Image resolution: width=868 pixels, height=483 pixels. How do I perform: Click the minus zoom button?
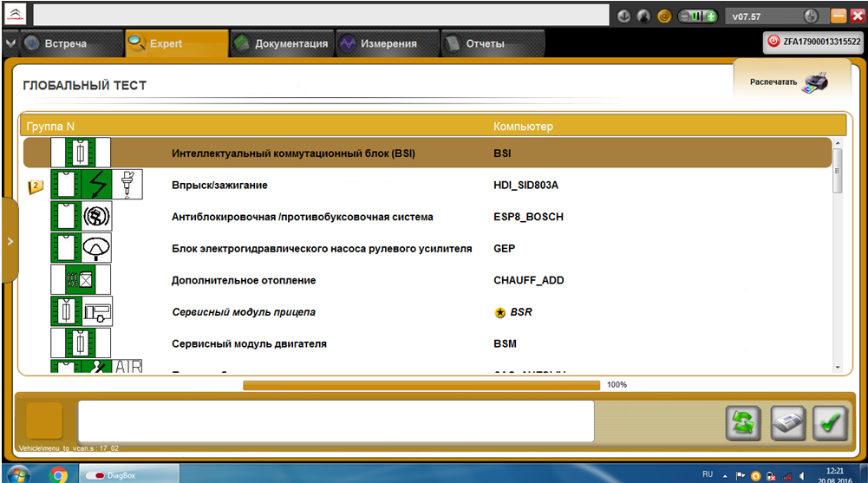pyautogui.click(x=686, y=16)
